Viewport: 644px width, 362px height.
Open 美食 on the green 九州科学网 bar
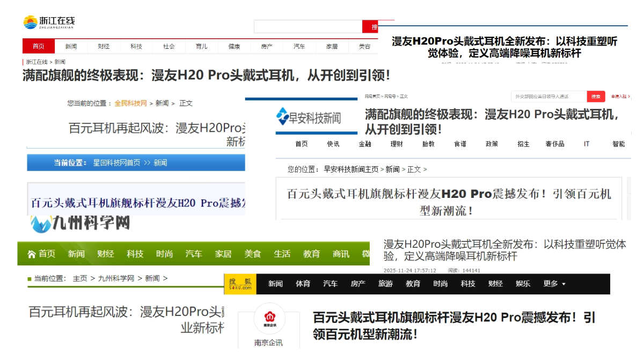pos(252,254)
